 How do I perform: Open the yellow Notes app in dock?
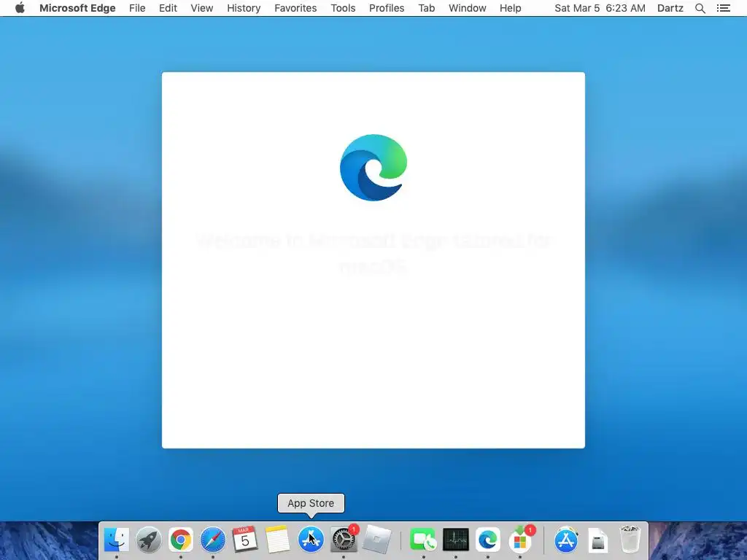pyautogui.click(x=277, y=540)
